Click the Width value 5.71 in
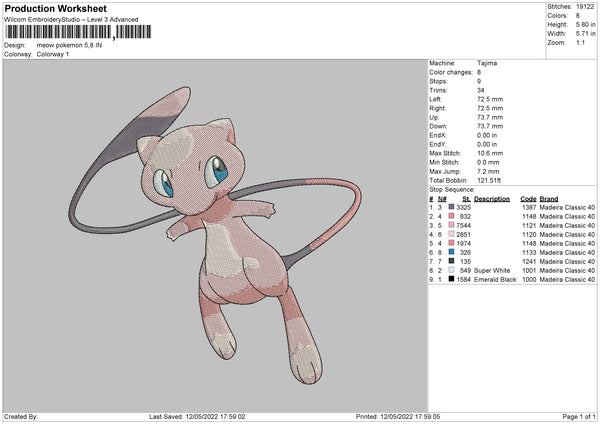The image size is (600, 424). 586,34
